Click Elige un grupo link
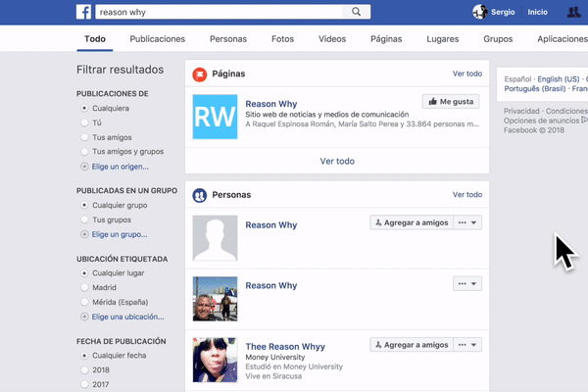Screen dimensions: 588x392 click(x=120, y=235)
